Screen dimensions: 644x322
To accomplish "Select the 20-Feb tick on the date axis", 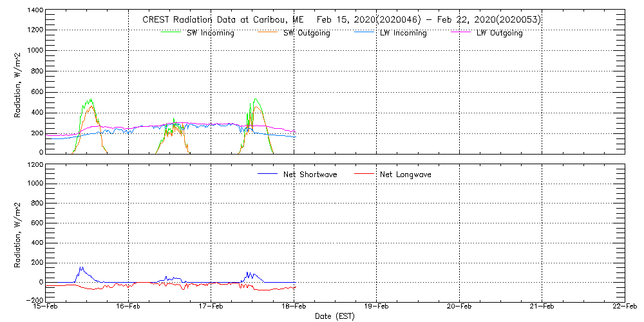I will (x=459, y=307).
